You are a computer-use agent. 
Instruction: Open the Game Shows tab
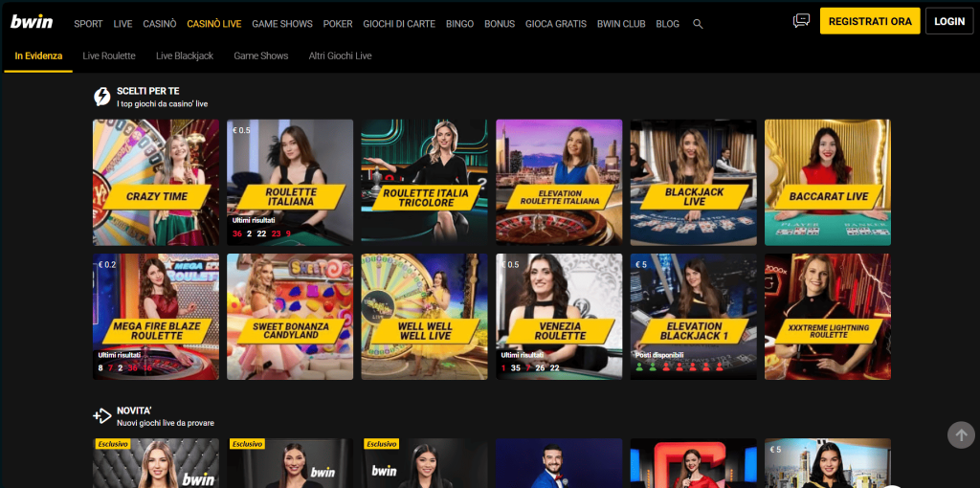[x=261, y=56]
